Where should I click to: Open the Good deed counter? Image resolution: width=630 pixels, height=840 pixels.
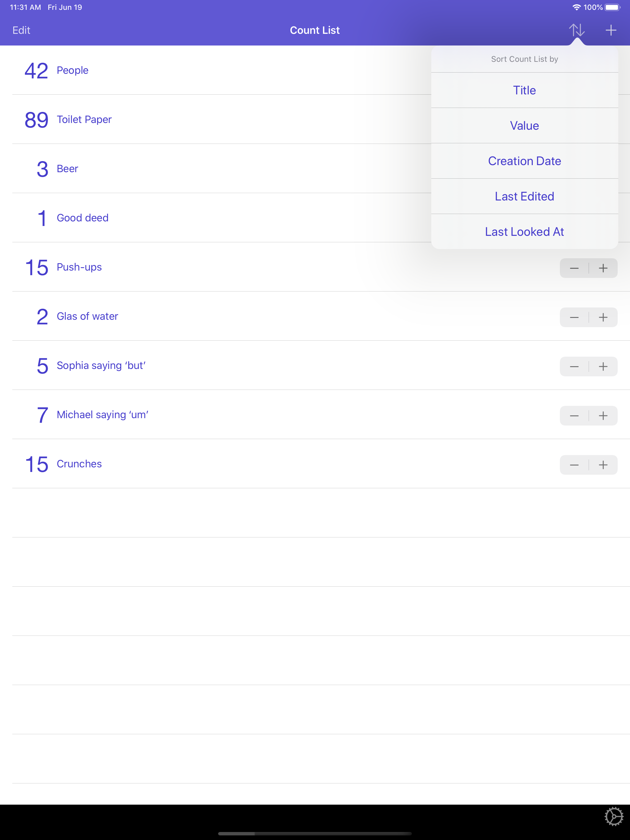coord(152,218)
